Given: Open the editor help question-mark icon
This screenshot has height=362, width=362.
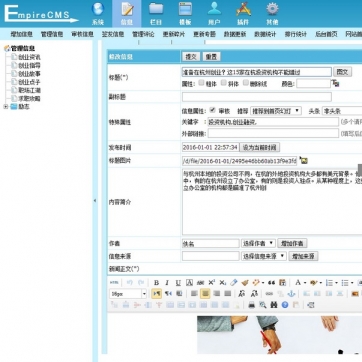Looking at the screenshot, I should [x=285, y=305].
